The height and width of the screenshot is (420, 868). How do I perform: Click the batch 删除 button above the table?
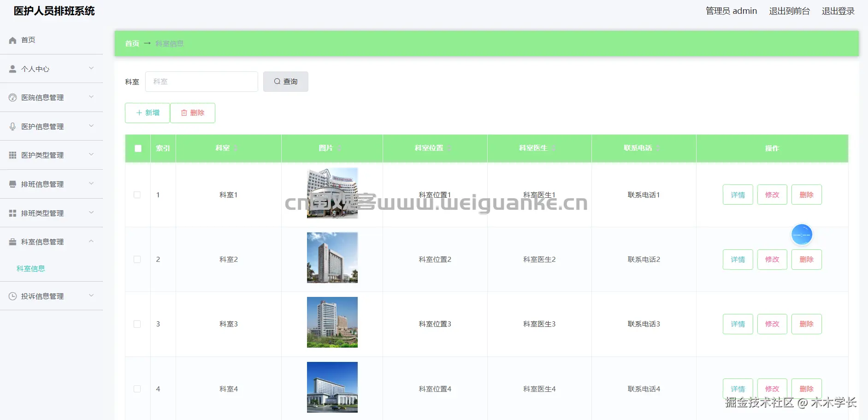pyautogui.click(x=193, y=113)
